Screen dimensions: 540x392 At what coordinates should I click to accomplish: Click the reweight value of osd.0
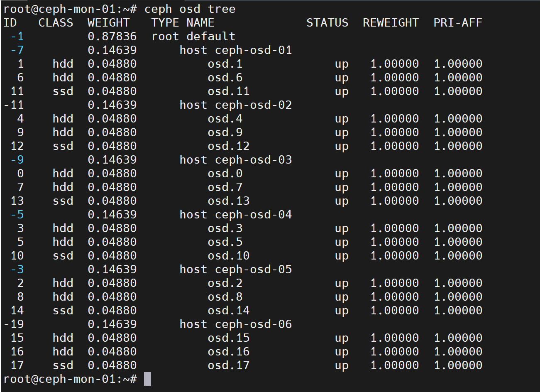point(394,173)
